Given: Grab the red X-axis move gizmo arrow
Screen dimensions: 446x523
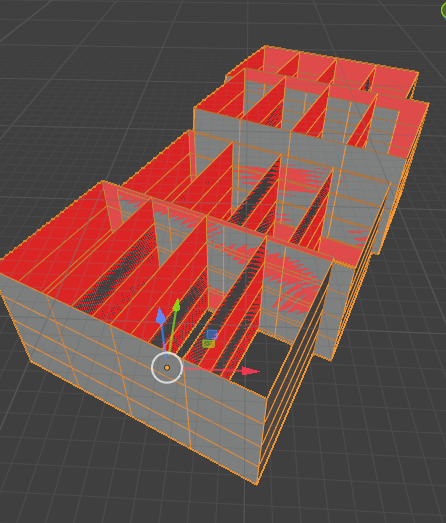Looking at the screenshot, I should 250,371.
